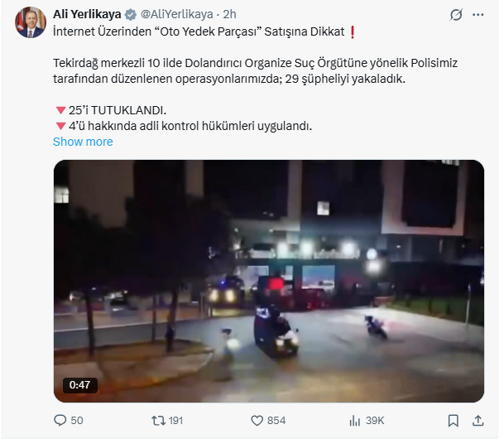Image resolution: width=504 pixels, height=439 pixels.
Task: Click the blue verified badge icon
Action: point(131,14)
